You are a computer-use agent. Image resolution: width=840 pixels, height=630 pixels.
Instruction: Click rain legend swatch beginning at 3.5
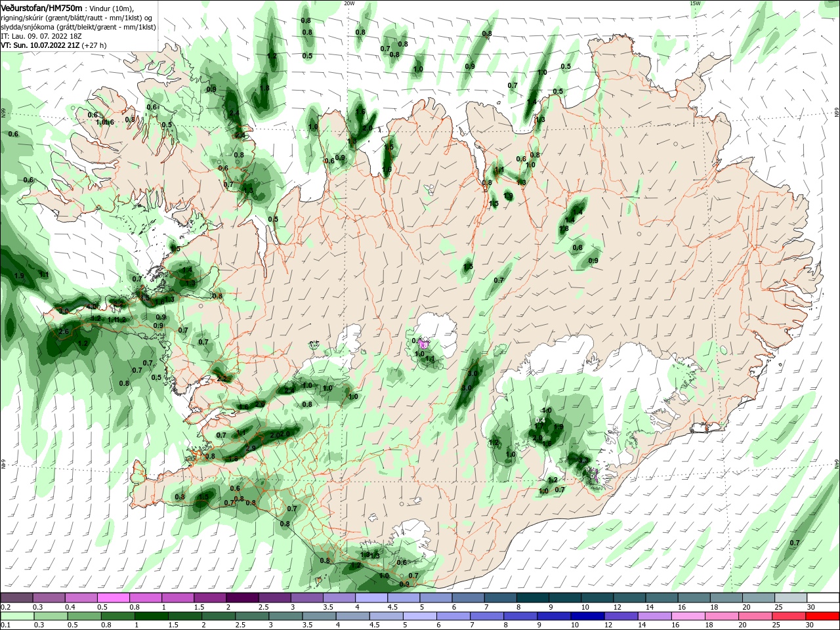(x=319, y=616)
